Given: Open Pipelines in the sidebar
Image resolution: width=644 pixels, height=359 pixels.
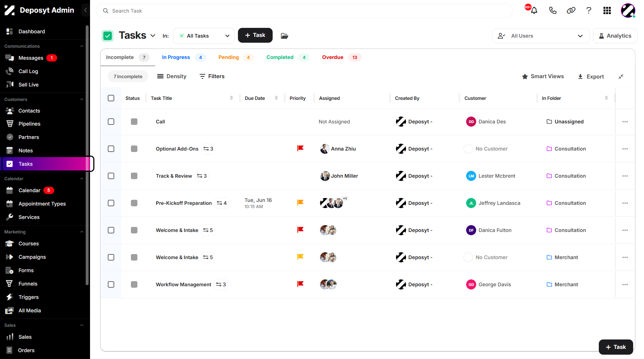Looking at the screenshot, I should [29, 124].
